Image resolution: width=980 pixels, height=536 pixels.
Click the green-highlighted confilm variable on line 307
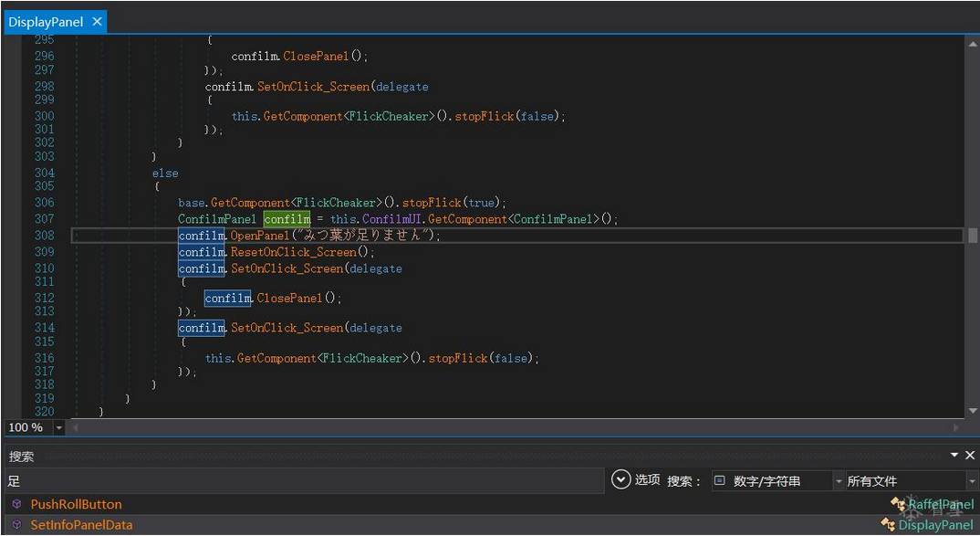(287, 219)
